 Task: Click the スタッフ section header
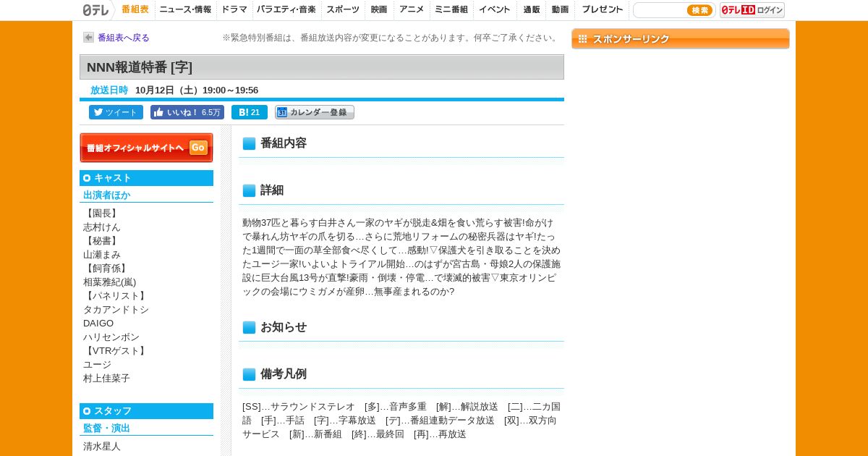click(146, 411)
